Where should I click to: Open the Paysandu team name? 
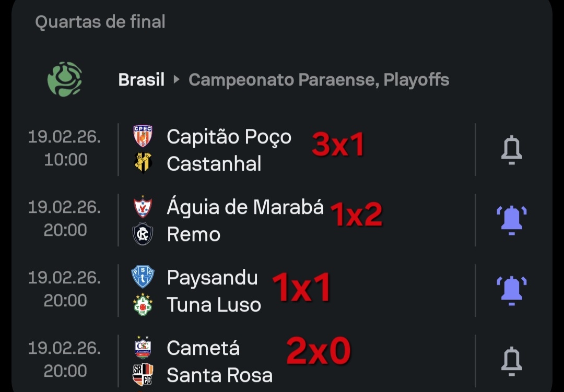coord(212,278)
